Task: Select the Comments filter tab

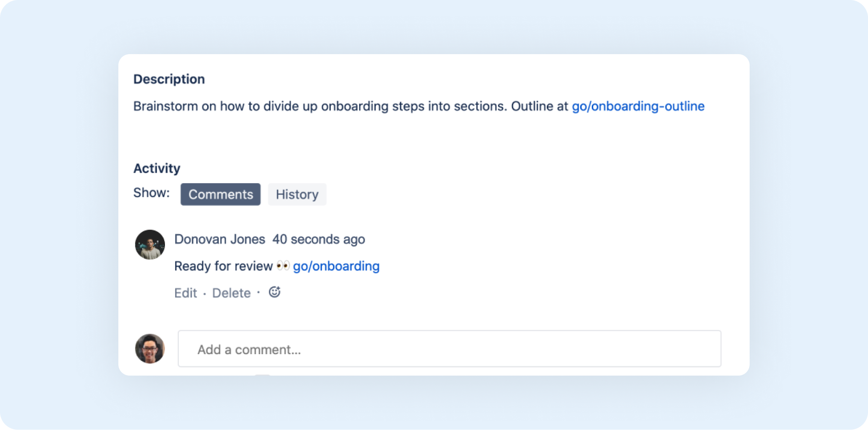Action: (221, 194)
